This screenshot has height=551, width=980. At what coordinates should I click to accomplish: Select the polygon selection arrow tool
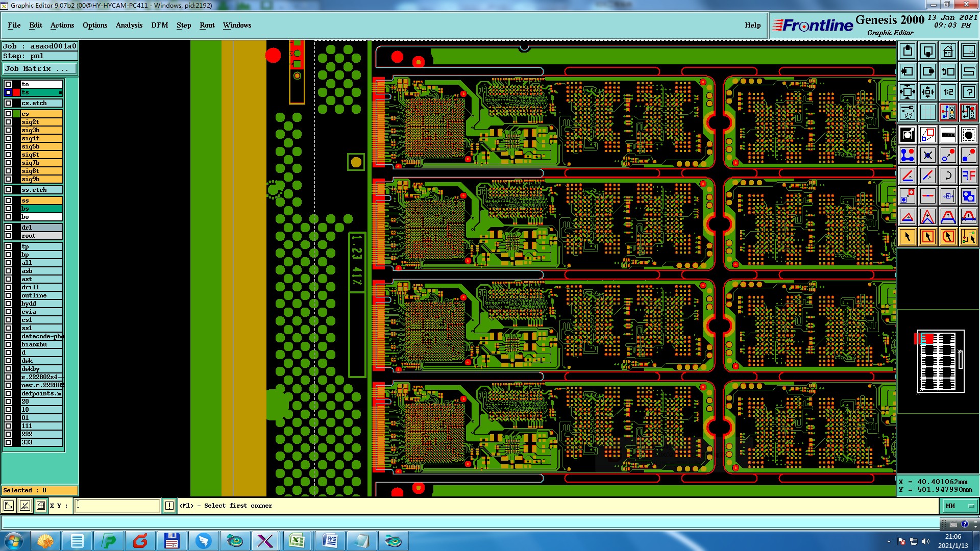pos(948,237)
